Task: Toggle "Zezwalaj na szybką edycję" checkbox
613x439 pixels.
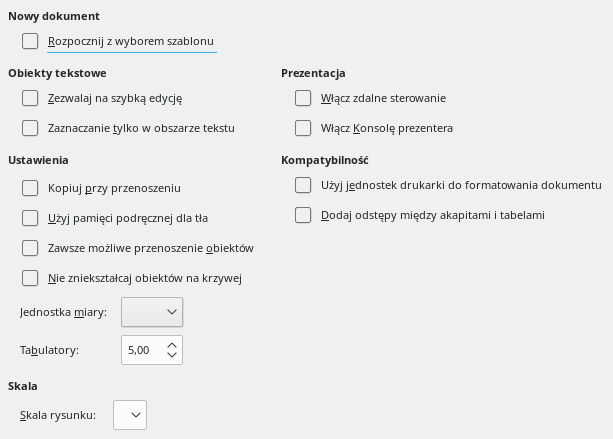Action: (30, 98)
